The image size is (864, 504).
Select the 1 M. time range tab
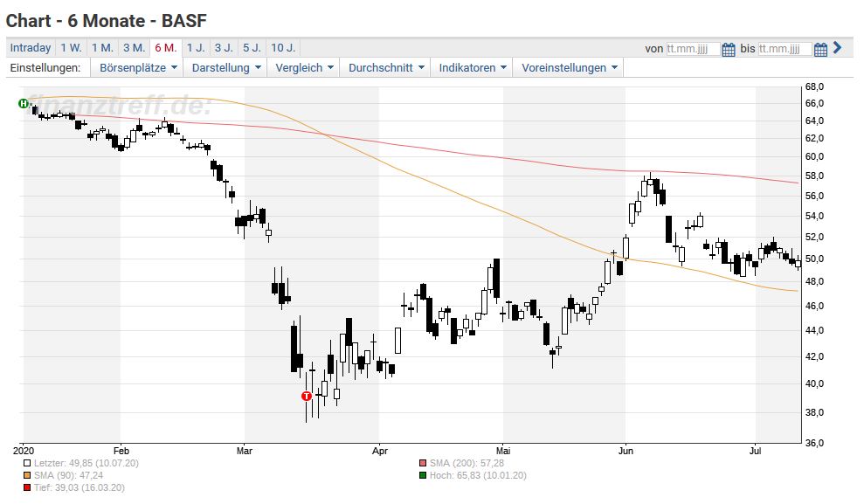click(102, 48)
